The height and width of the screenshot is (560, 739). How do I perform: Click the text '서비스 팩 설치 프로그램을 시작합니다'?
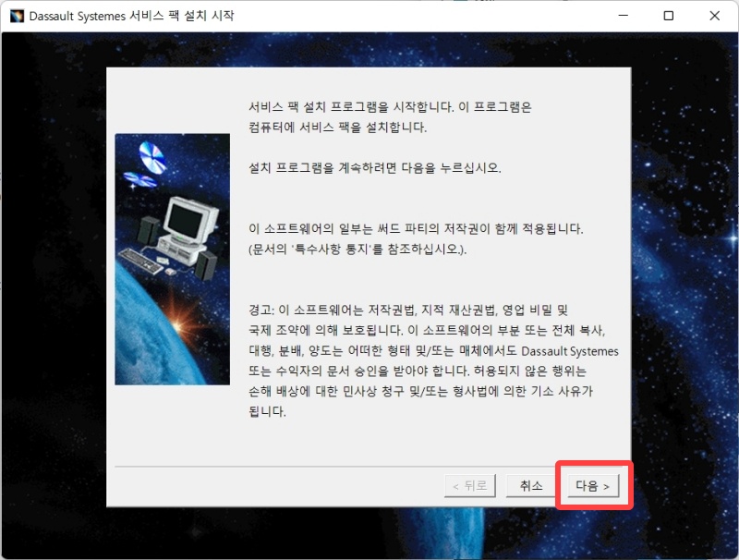351,106
